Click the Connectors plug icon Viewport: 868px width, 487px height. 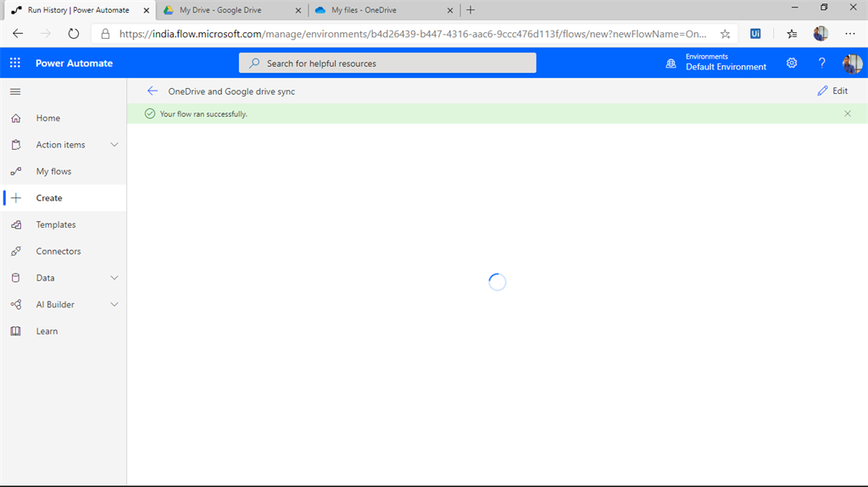pyautogui.click(x=16, y=251)
